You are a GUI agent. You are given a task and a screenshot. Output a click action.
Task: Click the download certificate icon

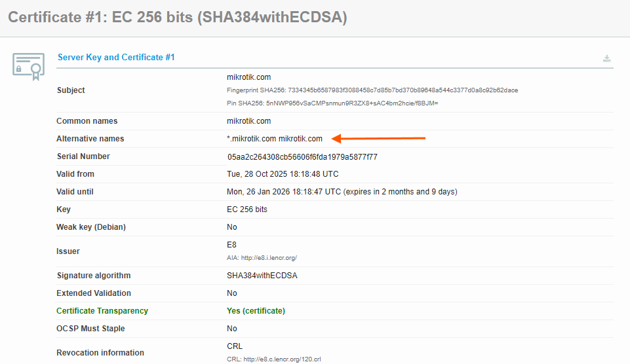coord(607,58)
